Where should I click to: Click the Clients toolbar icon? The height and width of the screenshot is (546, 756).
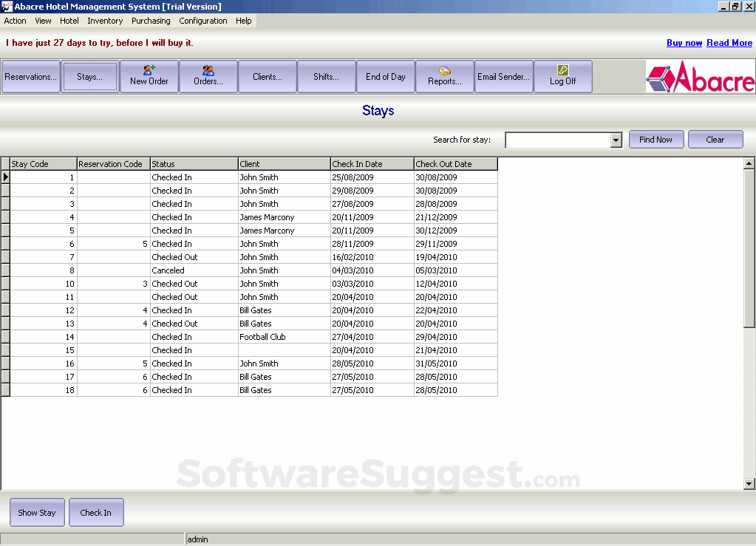pos(267,76)
